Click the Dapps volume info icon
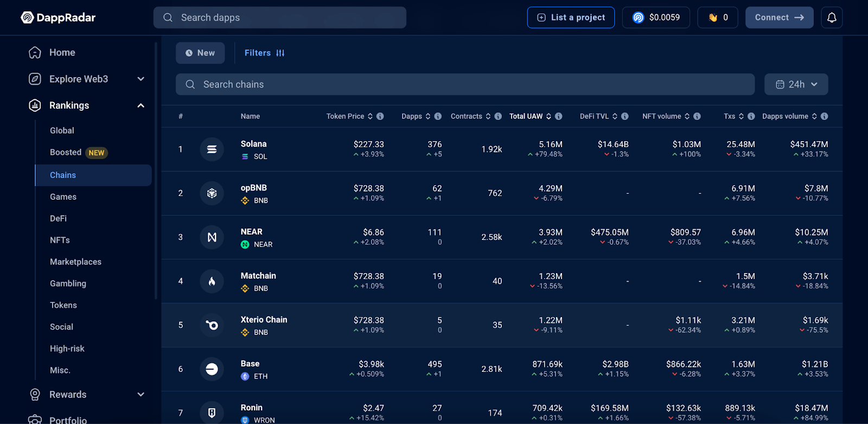The image size is (868, 424). tap(824, 116)
